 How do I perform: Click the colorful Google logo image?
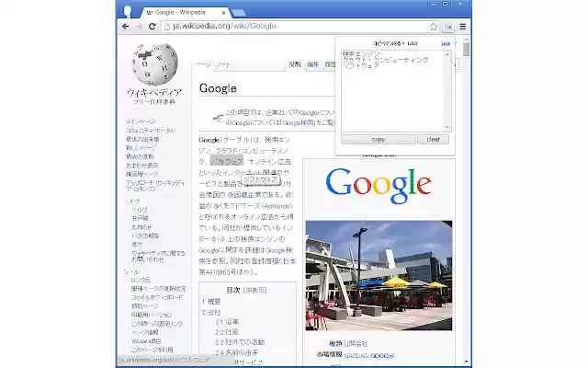[379, 186]
